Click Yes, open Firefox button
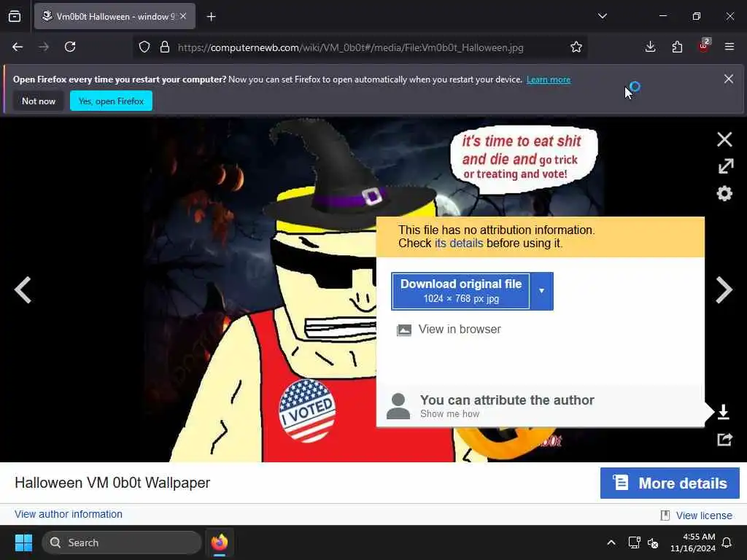747x560 pixels. 111,101
